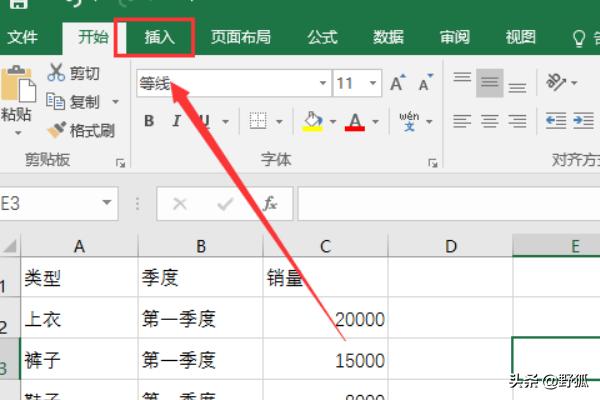Select column C header

click(325, 246)
